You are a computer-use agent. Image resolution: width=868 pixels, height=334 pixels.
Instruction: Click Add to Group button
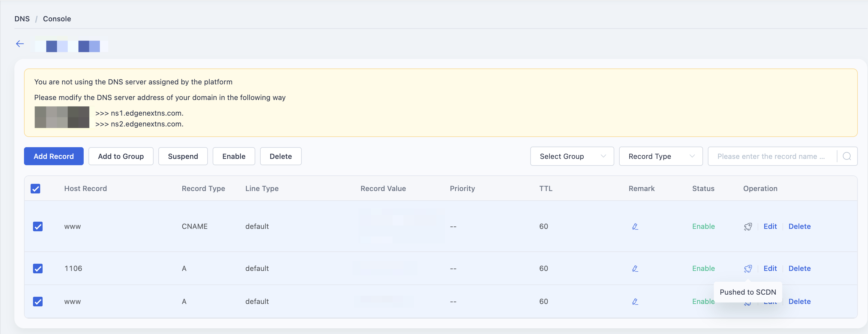(121, 156)
